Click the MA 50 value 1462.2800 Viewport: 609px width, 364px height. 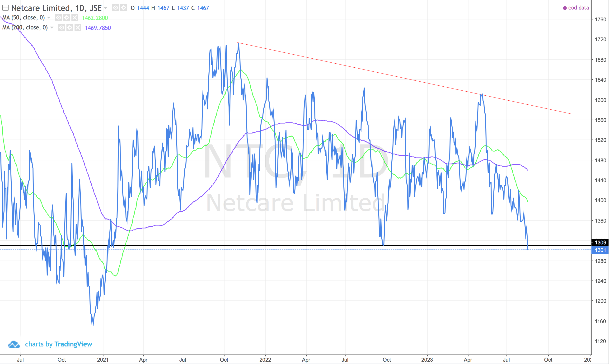[x=95, y=18]
